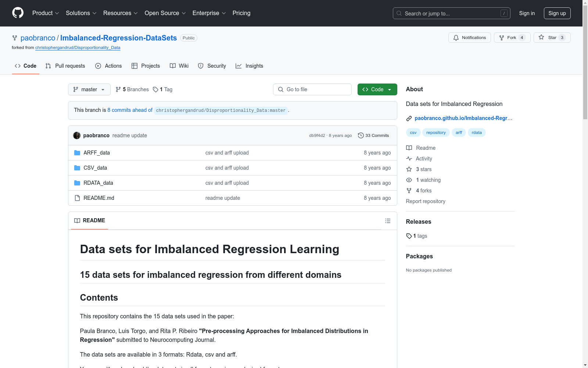The width and height of the screenshot is (588, 368).
Task: Open the Packages section heading
Action: tap(419, 256)
